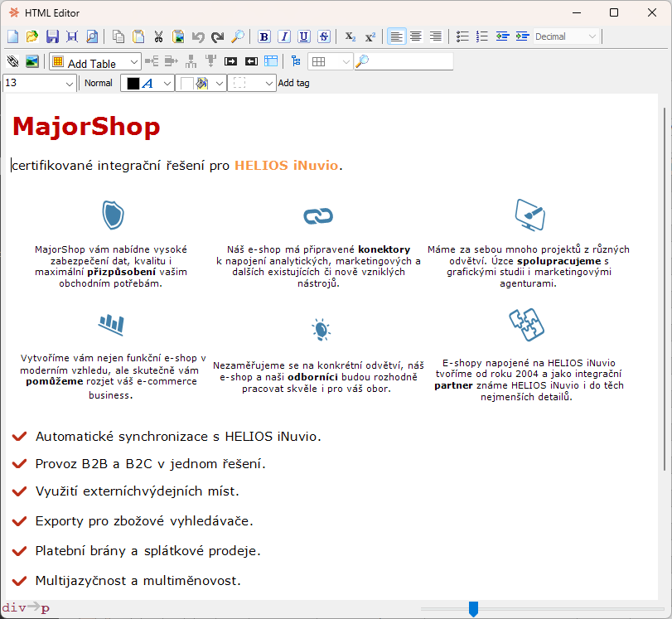Screen dimensions: 672x619
Task: Expand the text color dropdown arrow
Action: pyautogui.click(x=167, y=84)
